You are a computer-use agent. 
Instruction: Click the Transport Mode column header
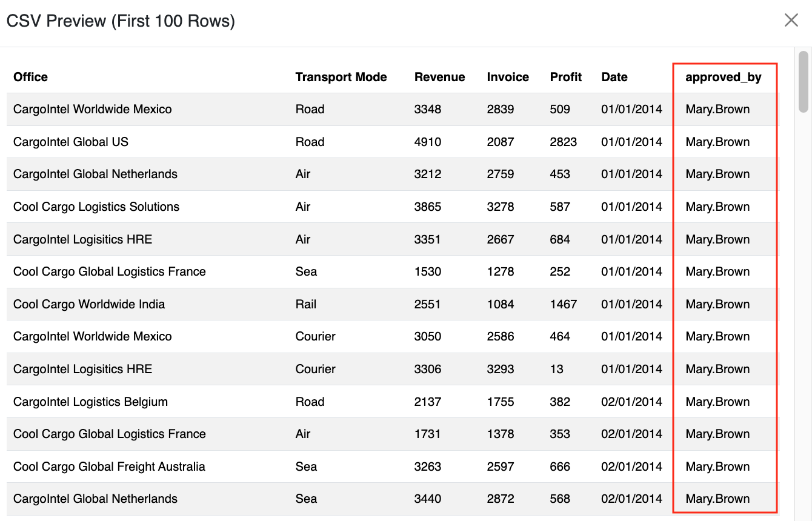(341, 77)
